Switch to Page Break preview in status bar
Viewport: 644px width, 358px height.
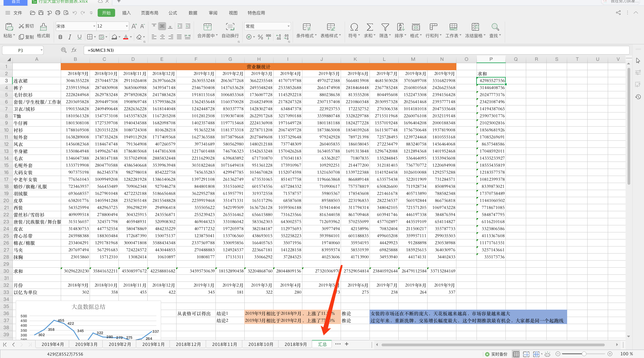pos(526,354)
